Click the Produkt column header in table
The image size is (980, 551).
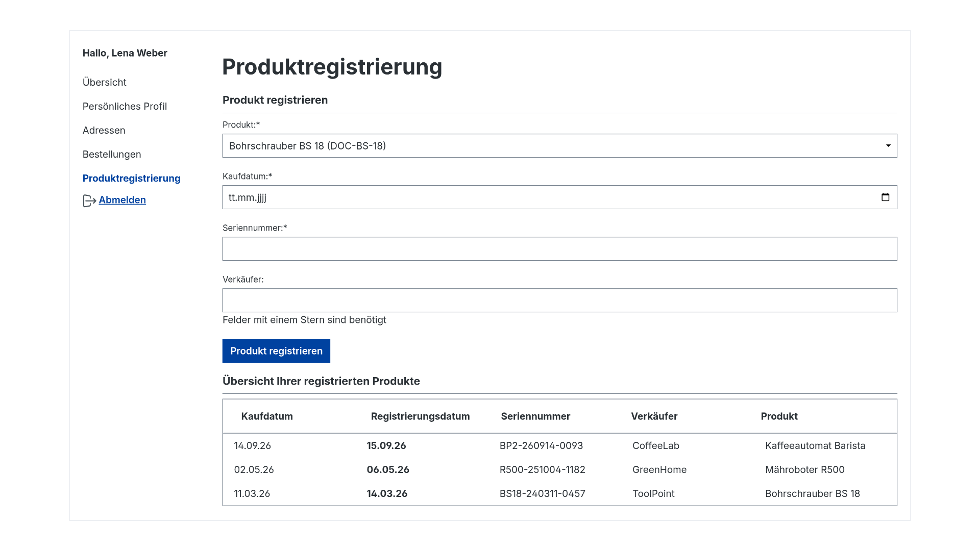[x=779, y=416]
